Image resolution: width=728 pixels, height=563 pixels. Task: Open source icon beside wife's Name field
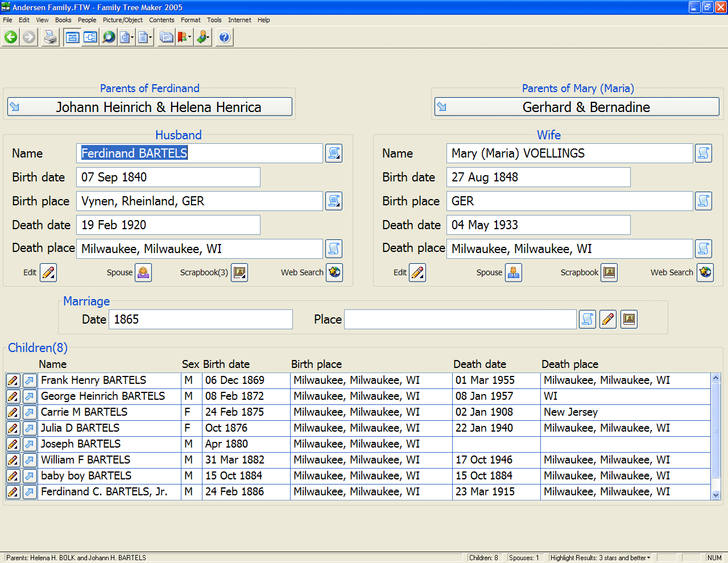704,154
